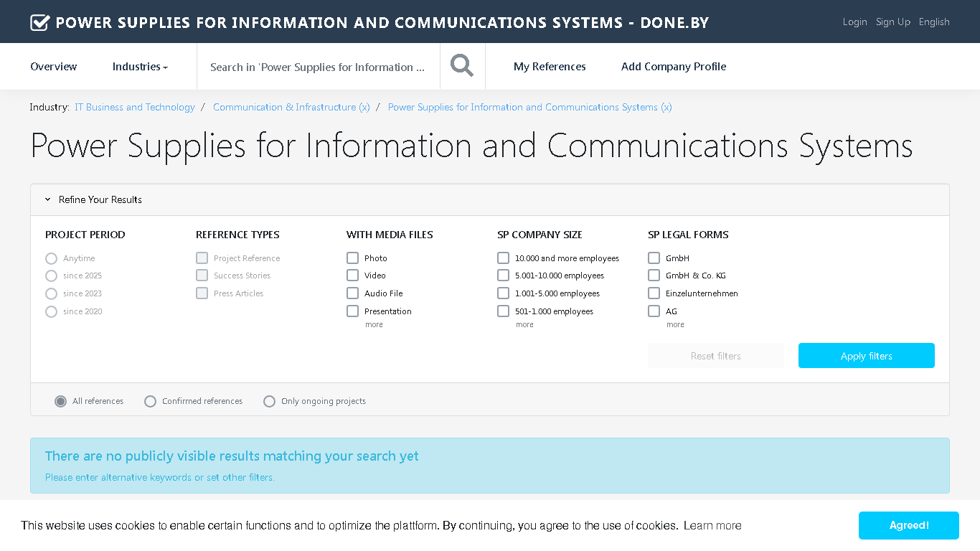Check the Audio File filter
Image resolution: width=980 pixels, height=551 pixels.
point(352,293)
